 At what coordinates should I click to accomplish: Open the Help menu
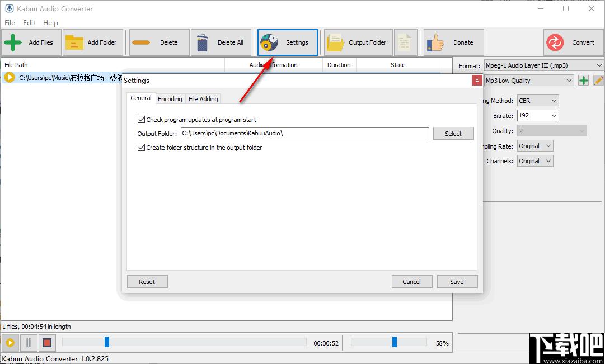50,22
